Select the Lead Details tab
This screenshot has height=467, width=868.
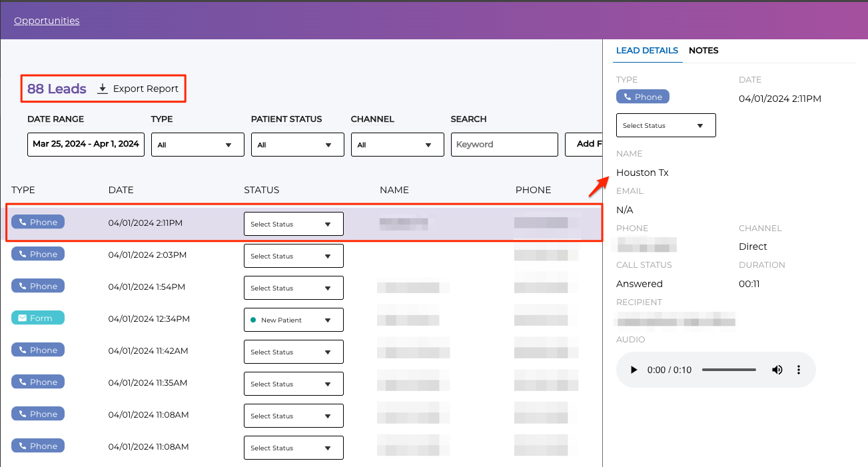(647, 51)
